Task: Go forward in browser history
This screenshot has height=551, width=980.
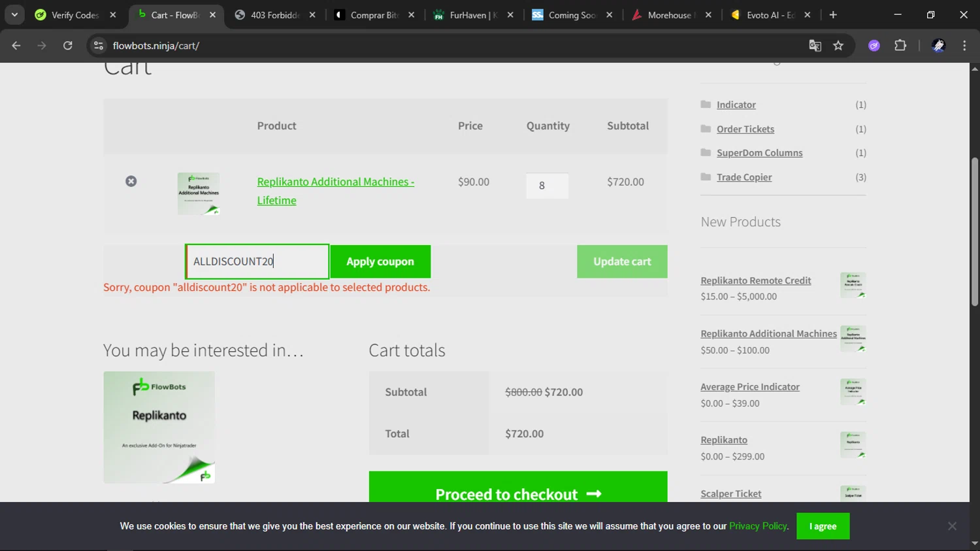Action: 42,46
